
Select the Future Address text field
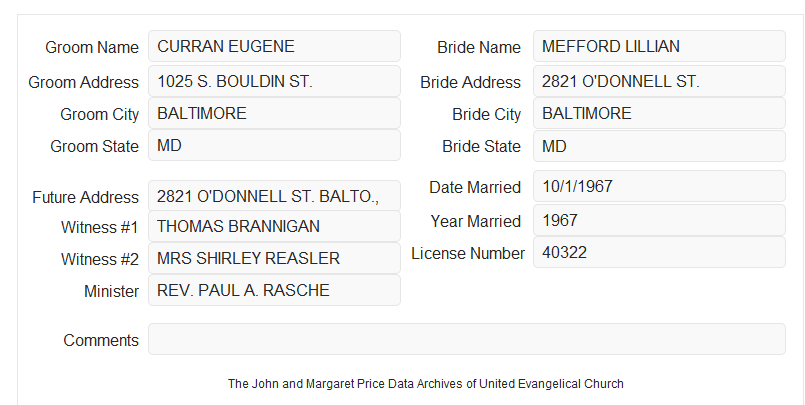pos(274,196)
